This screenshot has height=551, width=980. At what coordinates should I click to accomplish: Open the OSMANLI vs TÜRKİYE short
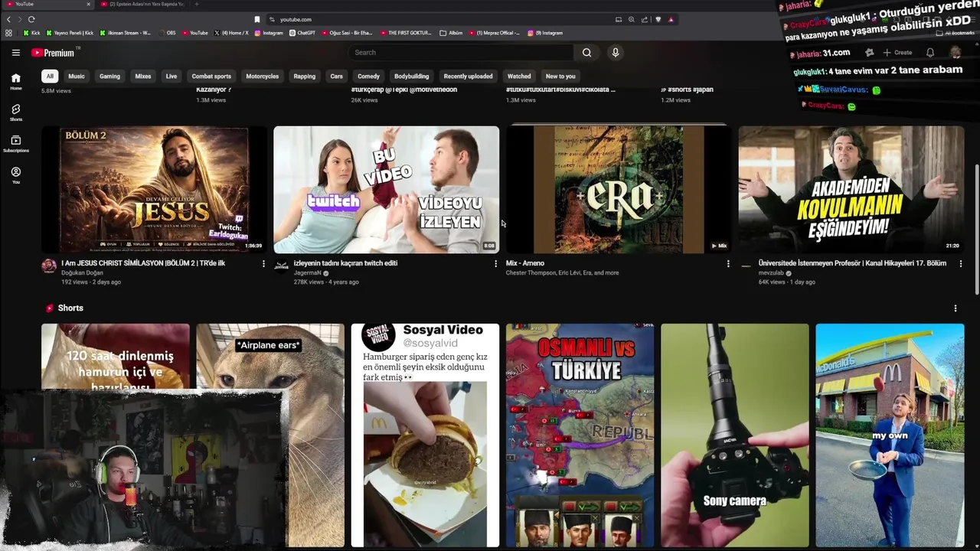click(x=580, y=435)
